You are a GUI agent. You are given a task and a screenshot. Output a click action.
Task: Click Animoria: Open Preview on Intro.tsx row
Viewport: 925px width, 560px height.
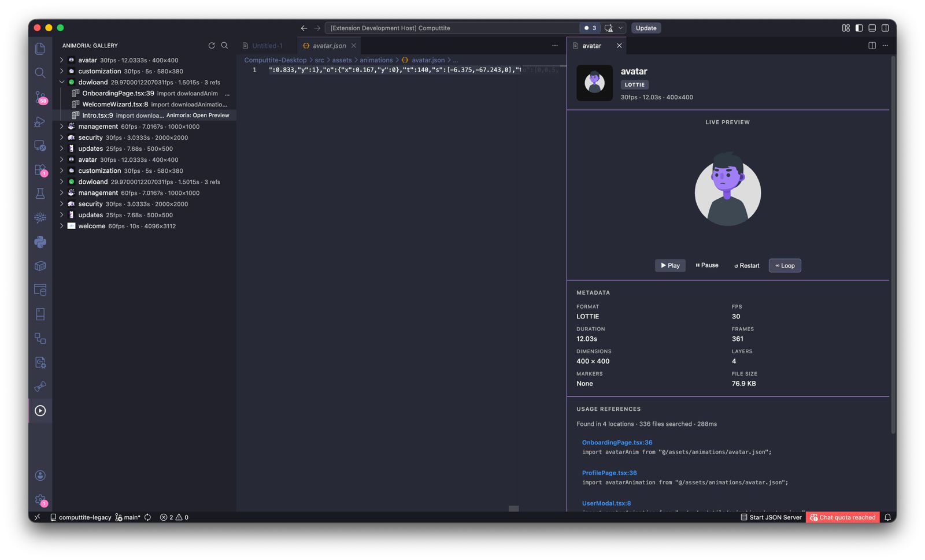(x=198, y=116)
